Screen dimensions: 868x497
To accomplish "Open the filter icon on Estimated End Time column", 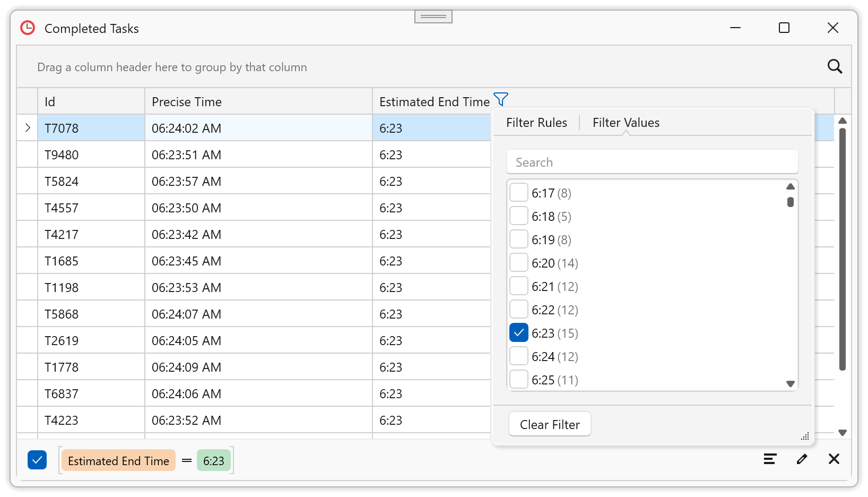I will click(x=501, y=99).
